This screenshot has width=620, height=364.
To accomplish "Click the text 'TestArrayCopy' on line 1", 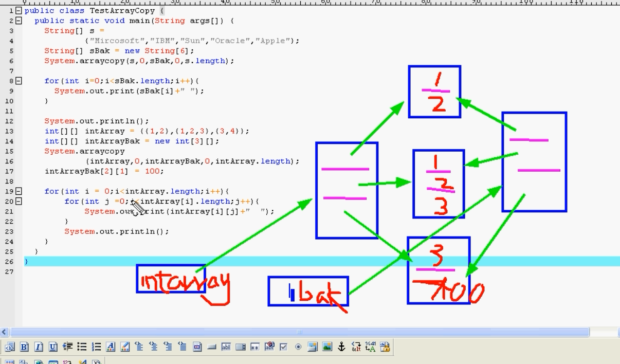I will pyautogui.click(x=122, y=10).
